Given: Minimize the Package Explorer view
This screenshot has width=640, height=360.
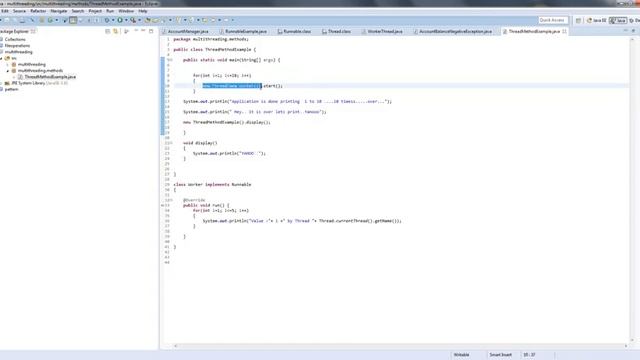Looking at the screenshot, I should tap(143, 31).
